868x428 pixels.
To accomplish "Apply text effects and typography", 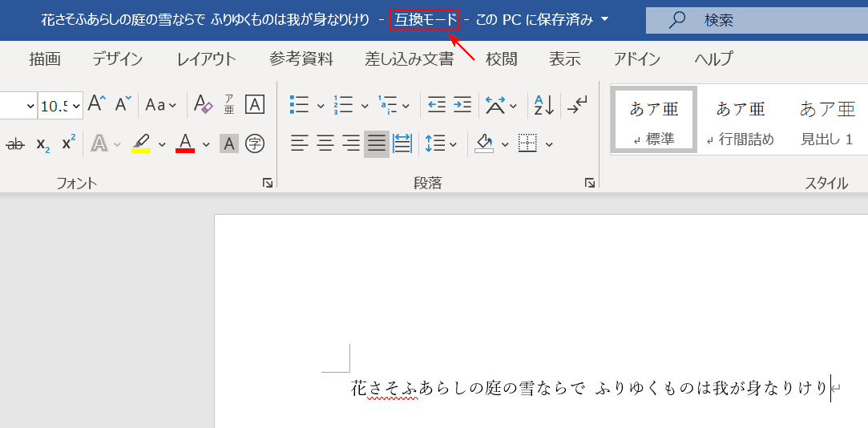I will [x=99, y=144].
